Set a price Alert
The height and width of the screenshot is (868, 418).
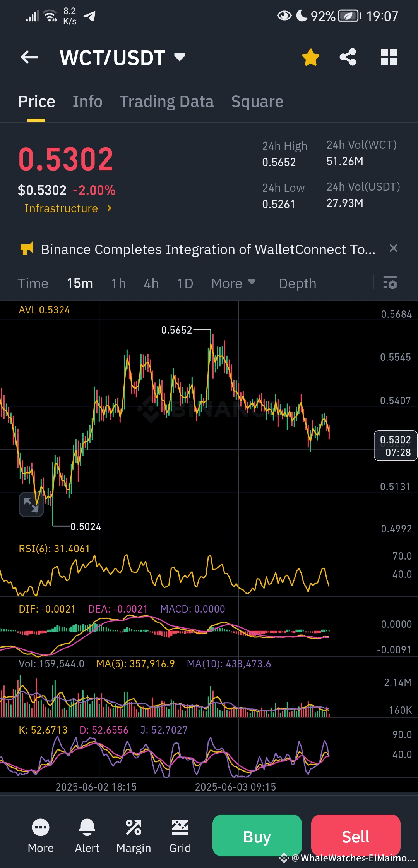(x=87, y=836)
